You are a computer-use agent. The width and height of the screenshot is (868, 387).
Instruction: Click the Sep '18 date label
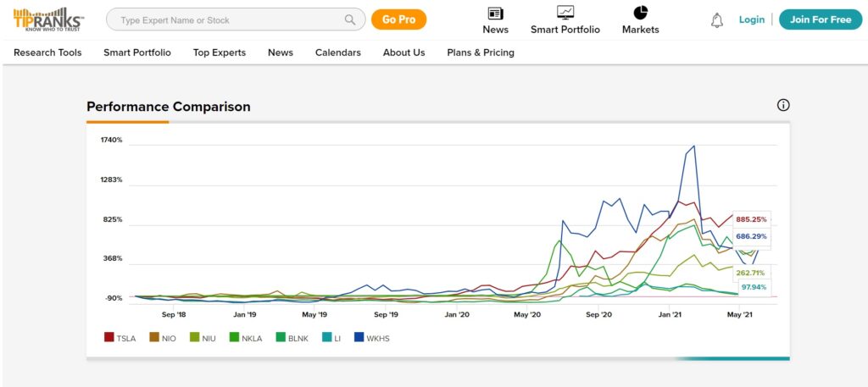pyautogui.click(x=174, y=314)
